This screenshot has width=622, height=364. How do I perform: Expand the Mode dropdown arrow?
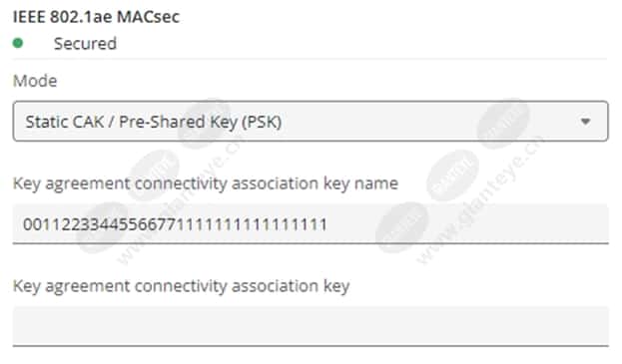(x=585, y=122)
